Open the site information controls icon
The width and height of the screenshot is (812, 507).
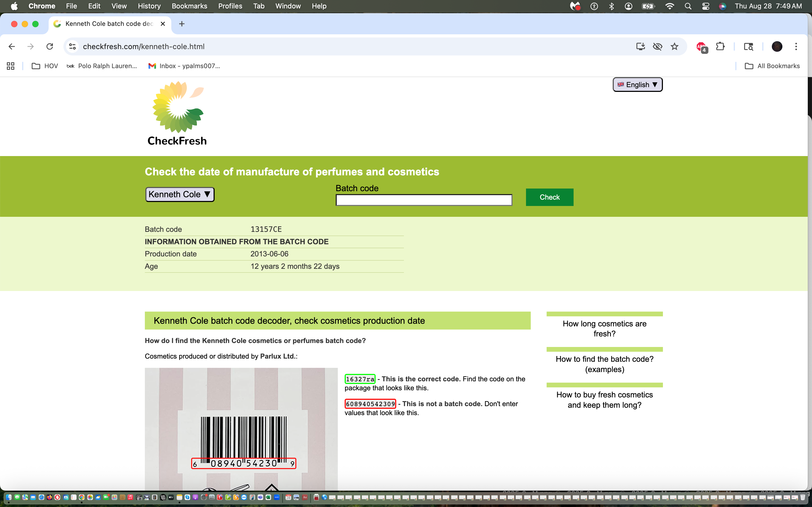click(72, 47)
